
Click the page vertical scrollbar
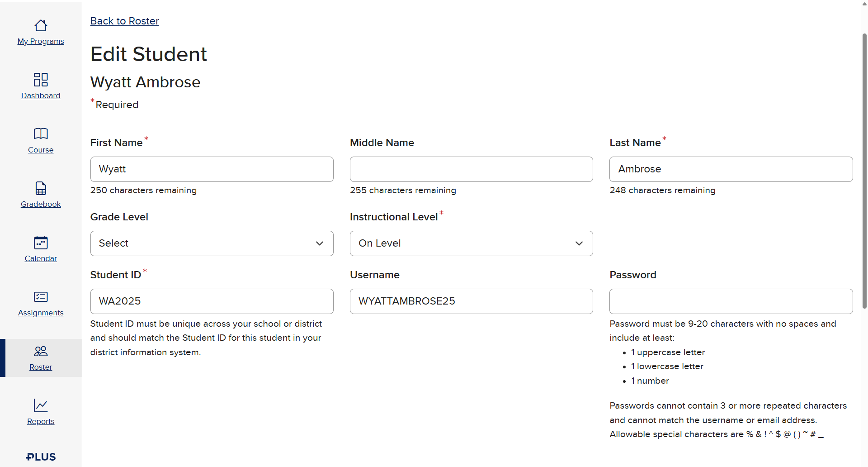864,172
